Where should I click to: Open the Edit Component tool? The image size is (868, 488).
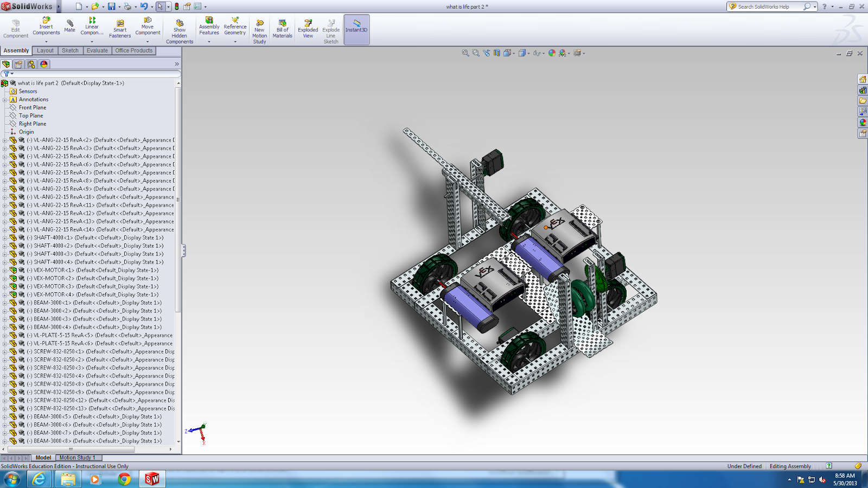pos(15,27)
